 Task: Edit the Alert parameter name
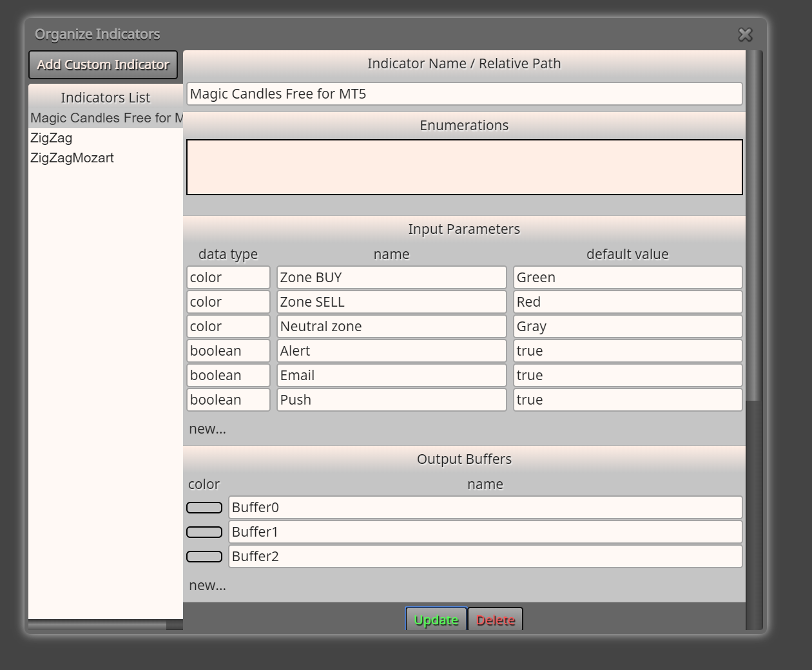pos(391,351)
